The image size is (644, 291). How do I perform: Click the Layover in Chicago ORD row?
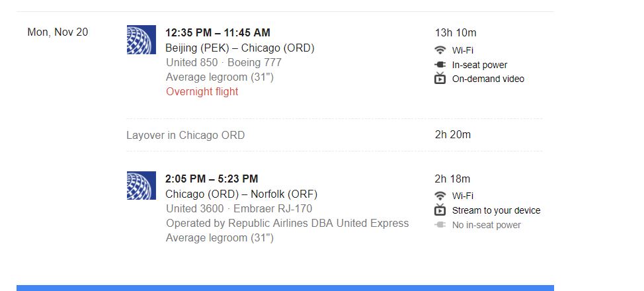(335, 135)
